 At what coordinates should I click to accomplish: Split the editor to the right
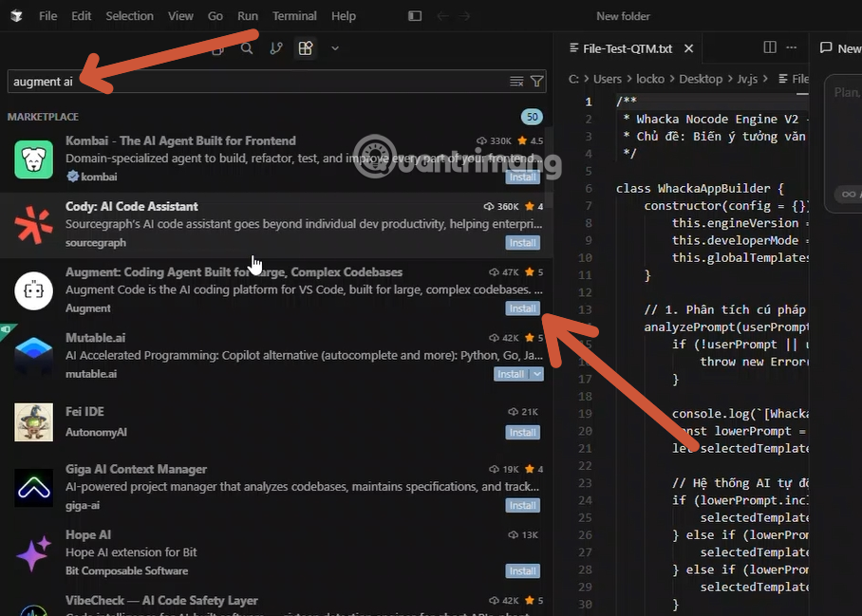[x=770, y=47]
